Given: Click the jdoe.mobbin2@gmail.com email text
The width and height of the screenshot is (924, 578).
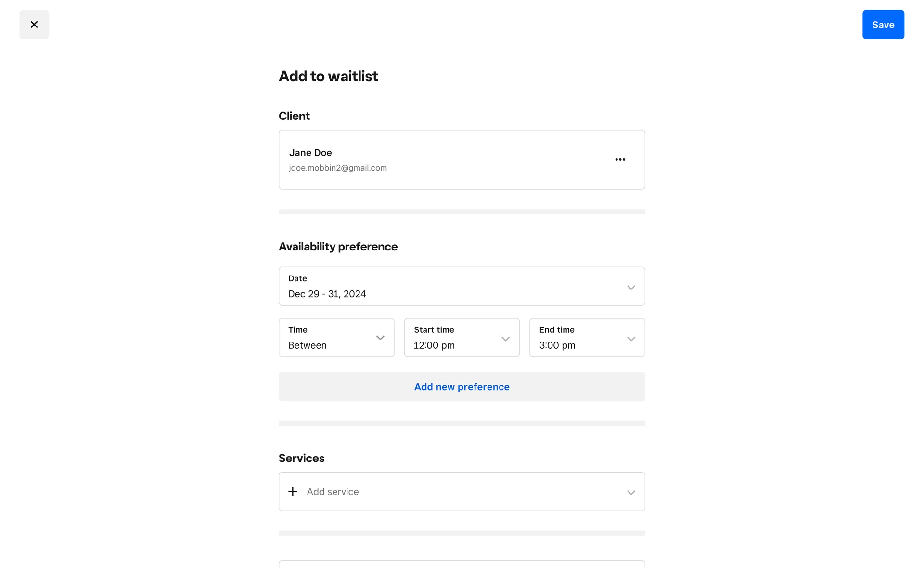Looking at the screenshot, I should pyautogui.click(x=338, y=168).
